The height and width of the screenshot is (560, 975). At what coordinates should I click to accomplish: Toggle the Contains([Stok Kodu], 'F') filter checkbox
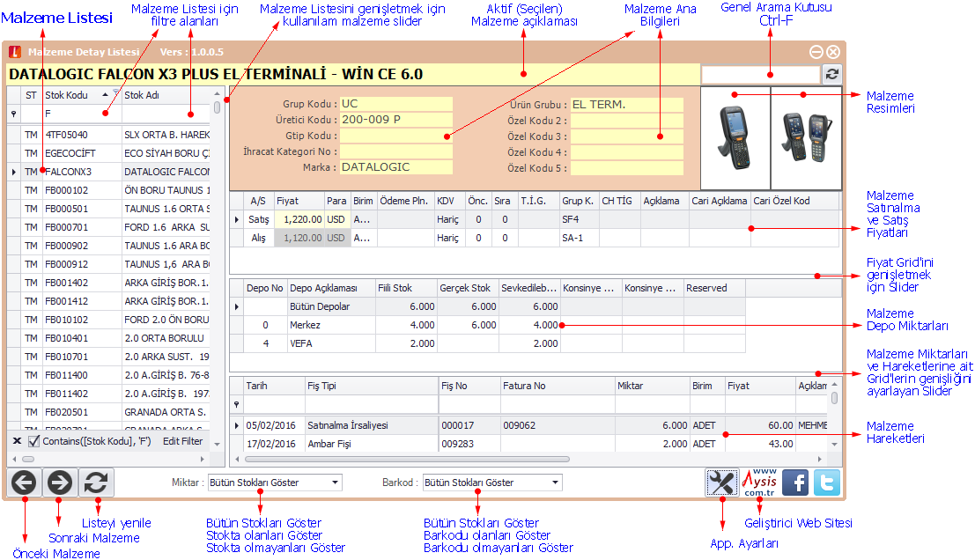click(x=33, y=440)
